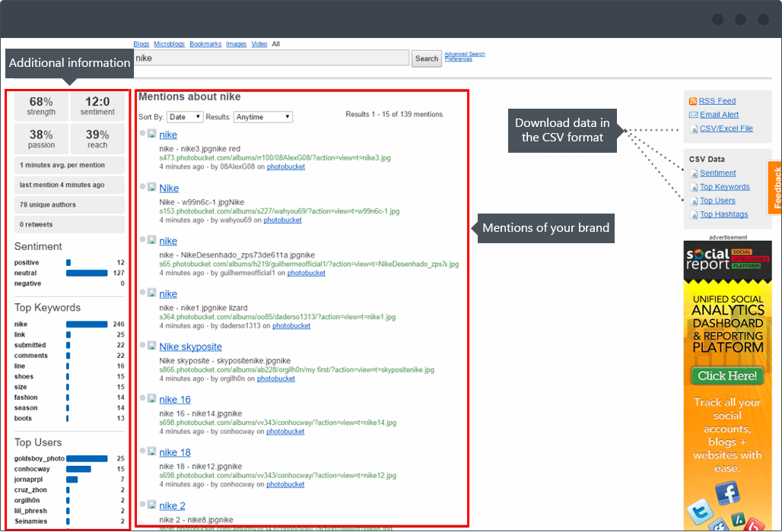Screen dimensions: 782x532
Task: Click the photobucket link by conhocway for nike 16
Action: click(285, 432)
